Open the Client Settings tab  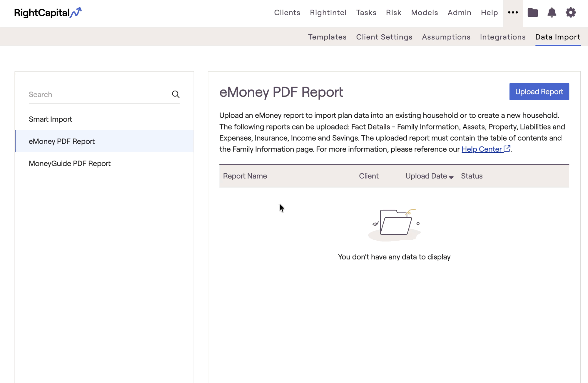pos(384,37)
